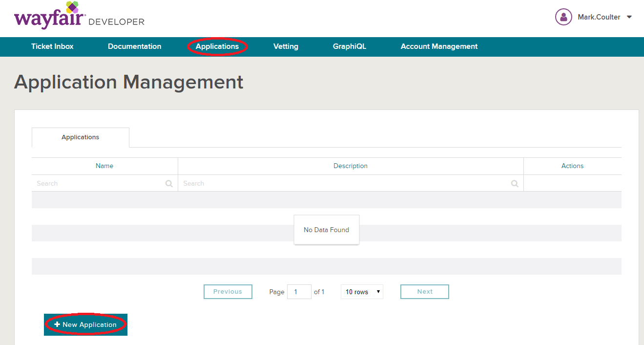Image resolution: width=644 pixels, height=345 pixels.
Task: Click the No Data Found message
Action: click(x=326, y=230)
